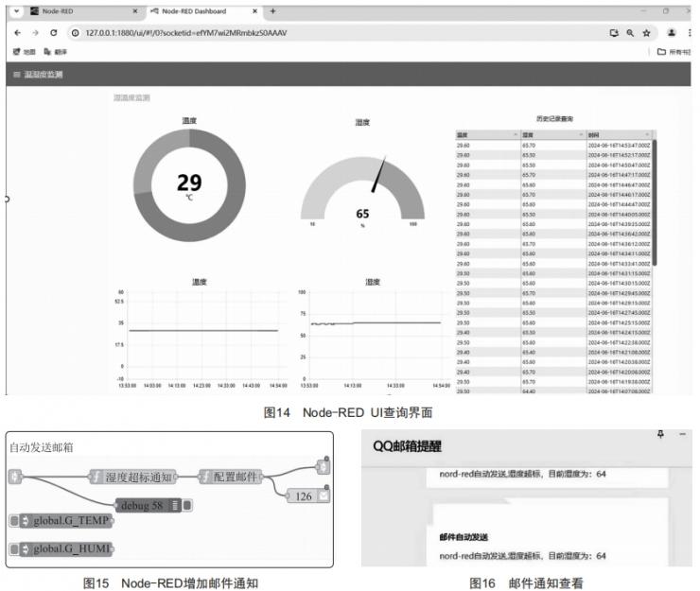Click the inject button on global.G_TEMP node

pyautogui.click(x=14, y=520)
